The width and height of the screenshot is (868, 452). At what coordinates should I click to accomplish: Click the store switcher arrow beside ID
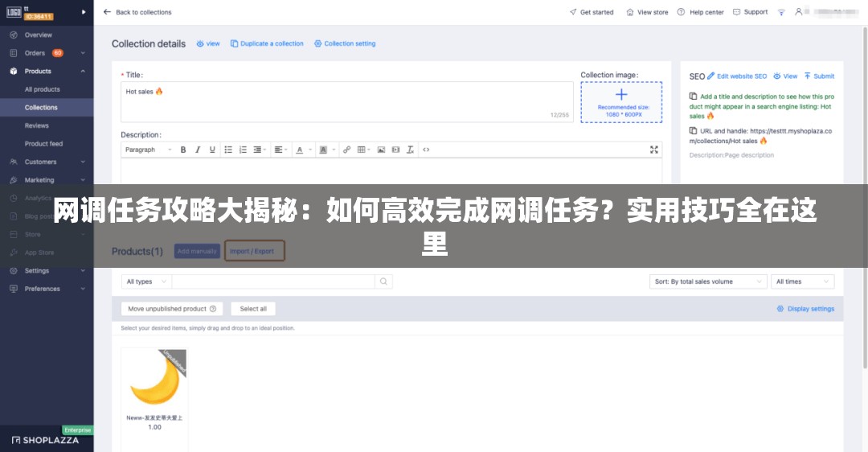[x=84, y=12]
